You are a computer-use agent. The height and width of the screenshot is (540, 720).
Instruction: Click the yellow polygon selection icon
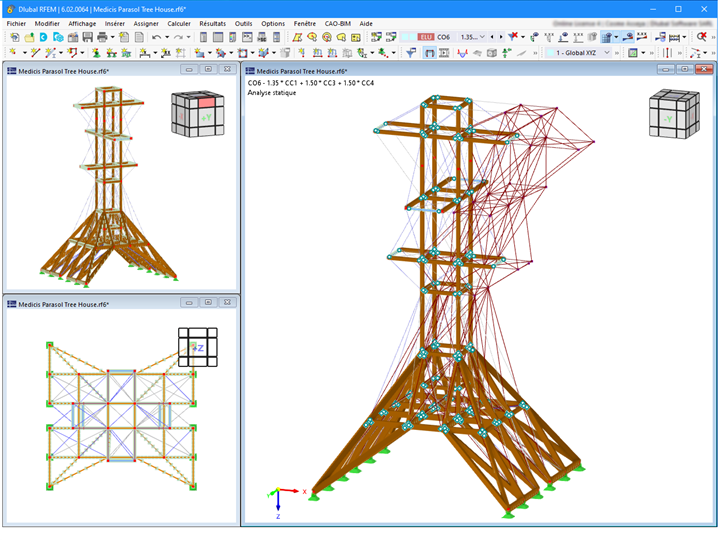(297, 37)
